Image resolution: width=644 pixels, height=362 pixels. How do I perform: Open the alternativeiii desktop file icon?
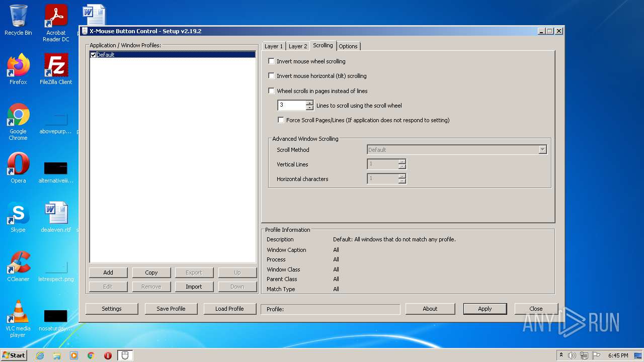pyautogui.click(x=56, y=171)
